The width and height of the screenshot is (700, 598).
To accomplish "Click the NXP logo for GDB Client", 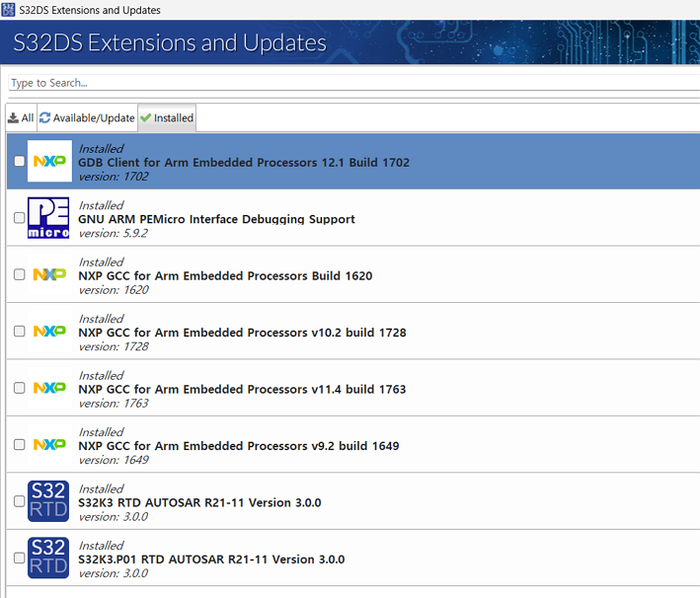I will click(49, 161).
